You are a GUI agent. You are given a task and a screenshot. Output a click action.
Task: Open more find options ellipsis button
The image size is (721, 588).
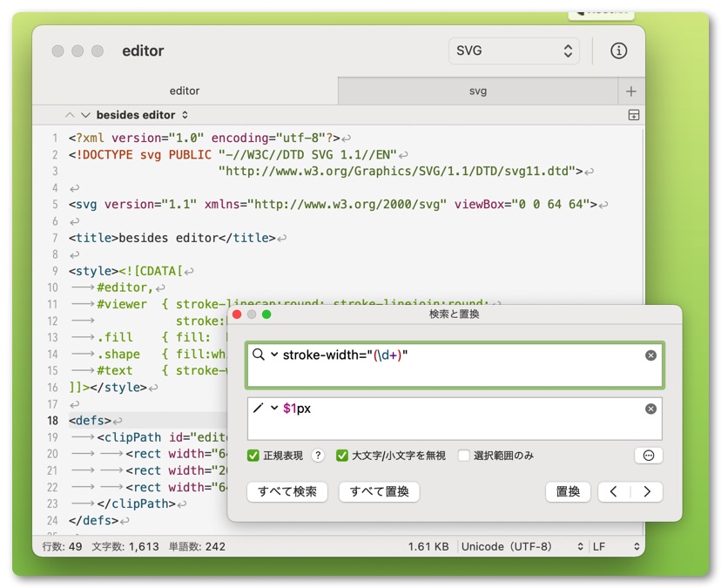pos(648,456)
